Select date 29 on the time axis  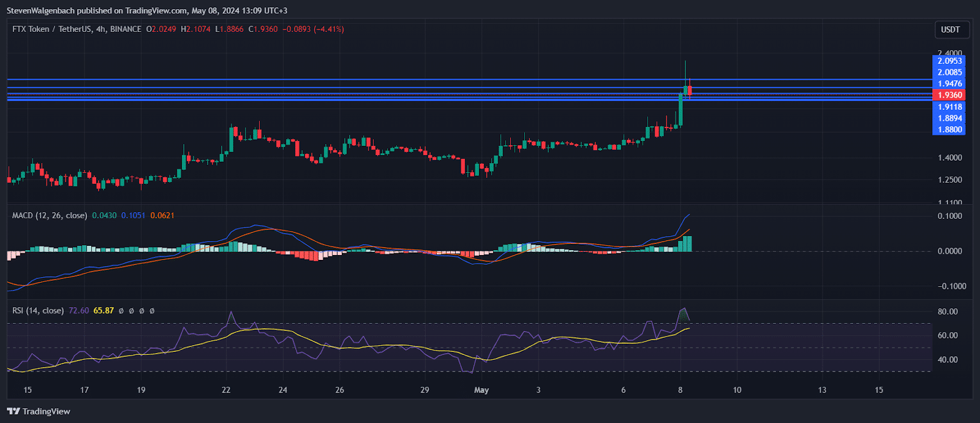424,390
